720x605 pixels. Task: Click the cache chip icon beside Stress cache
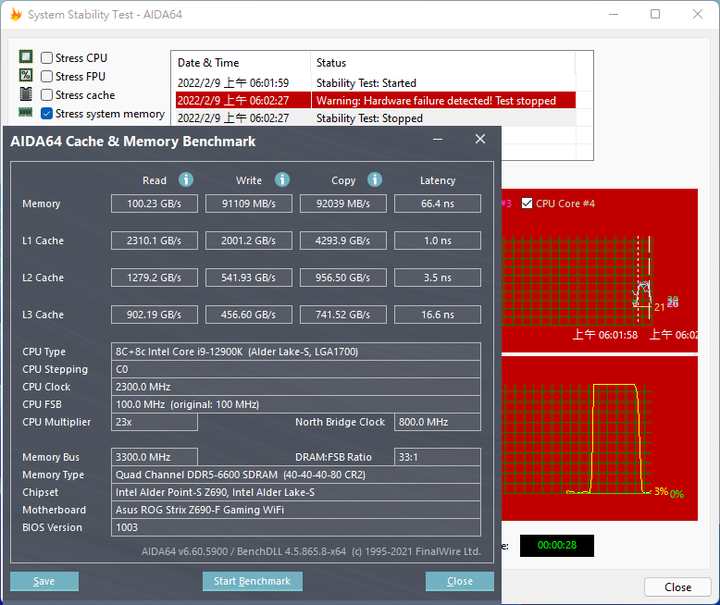click(26, 94)
